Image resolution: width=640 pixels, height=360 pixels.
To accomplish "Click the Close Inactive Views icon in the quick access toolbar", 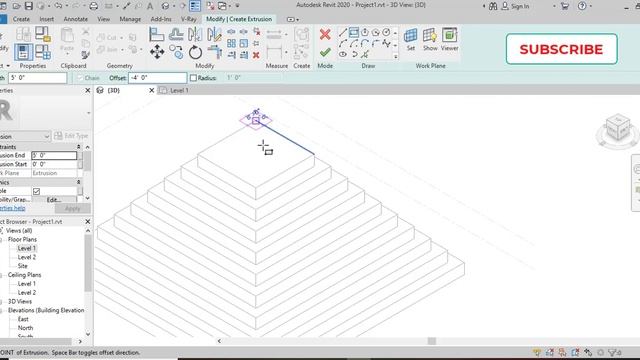I will pos(211,6).
